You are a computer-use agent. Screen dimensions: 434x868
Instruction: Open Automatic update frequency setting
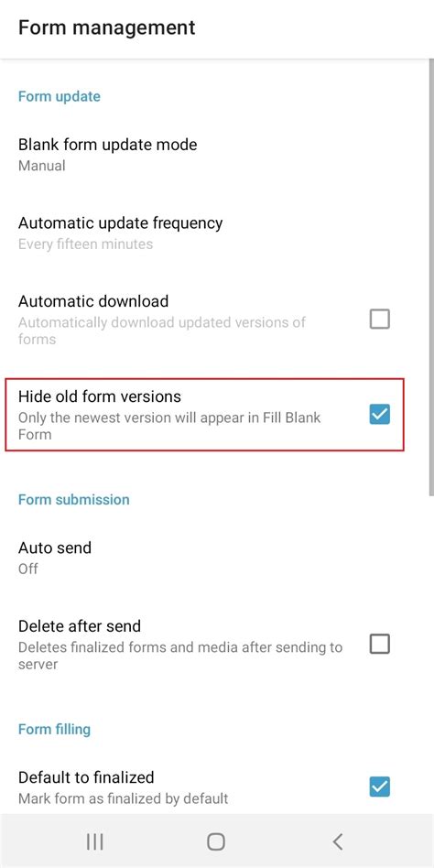tap(217, 233)
